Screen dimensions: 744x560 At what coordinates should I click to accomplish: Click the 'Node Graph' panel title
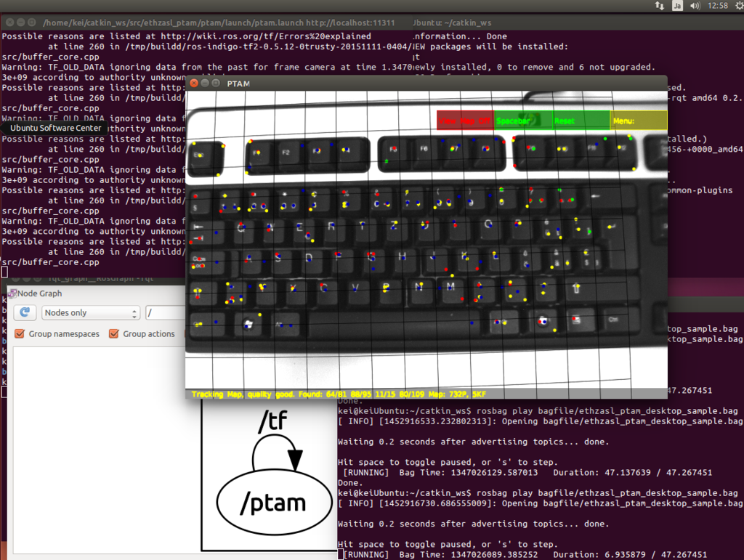(x=40, y=293)
